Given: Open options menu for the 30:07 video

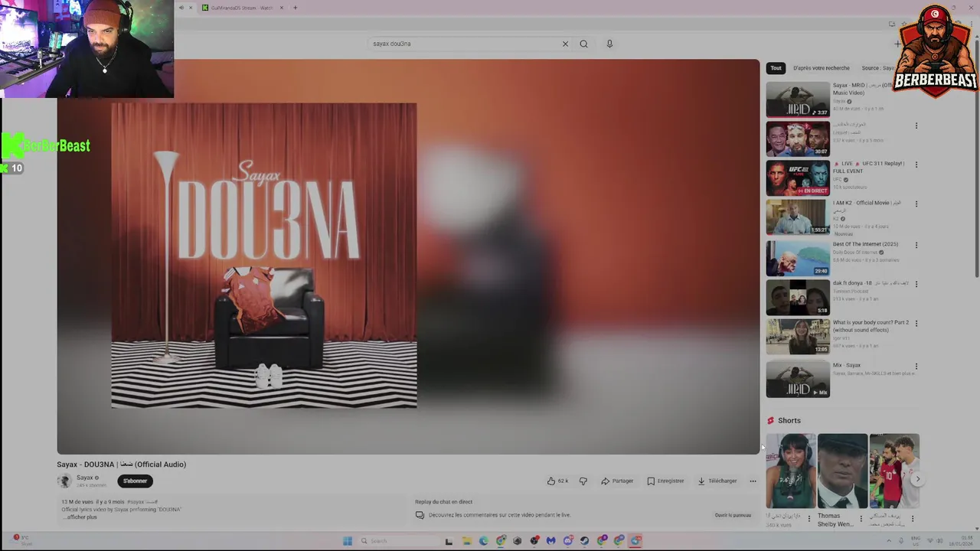Looking at the screenshot, I should [916, 126].
